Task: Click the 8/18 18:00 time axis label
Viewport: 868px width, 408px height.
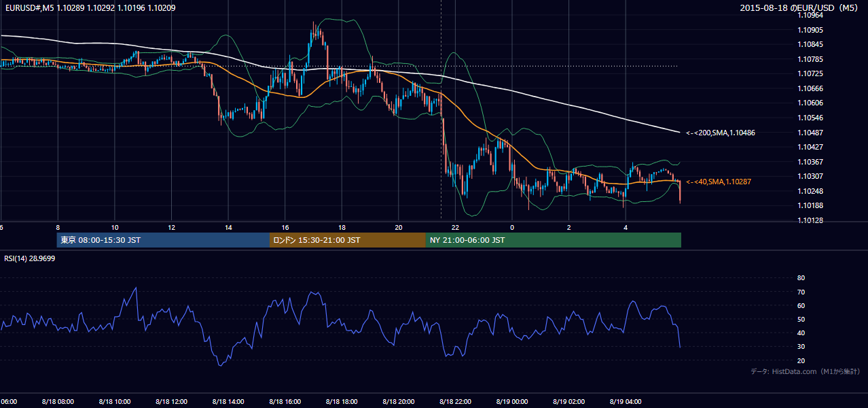Action: [341, 402]
